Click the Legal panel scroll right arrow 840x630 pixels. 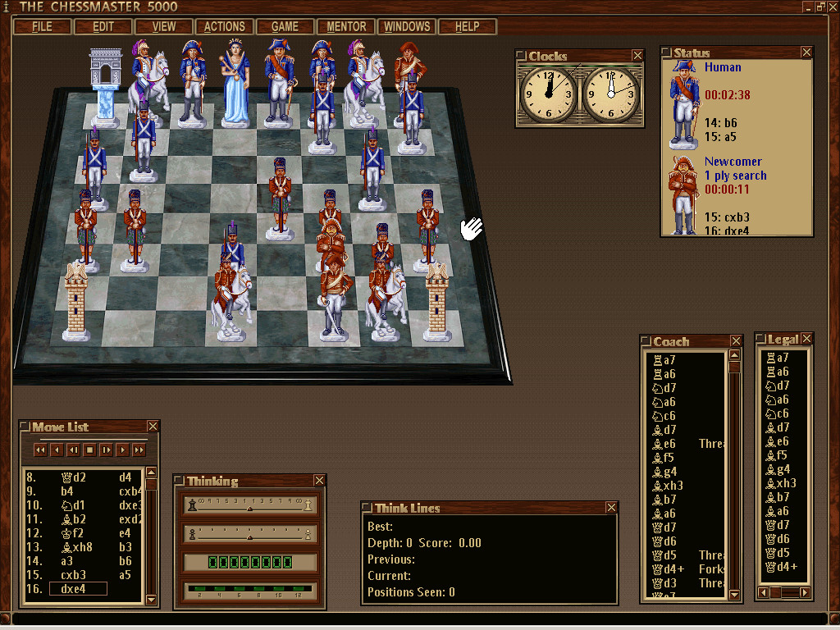pyautogui.click(x=805, y=592)
